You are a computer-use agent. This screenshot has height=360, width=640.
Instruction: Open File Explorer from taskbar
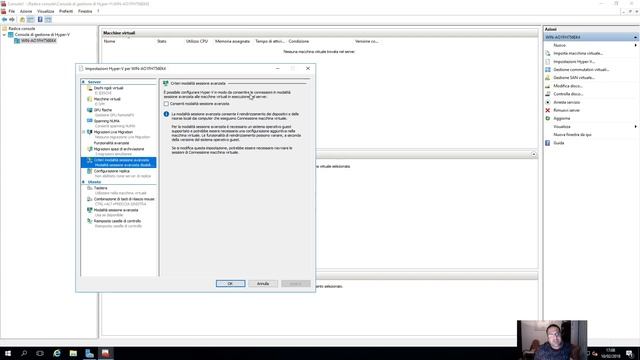tap(73, 353)
